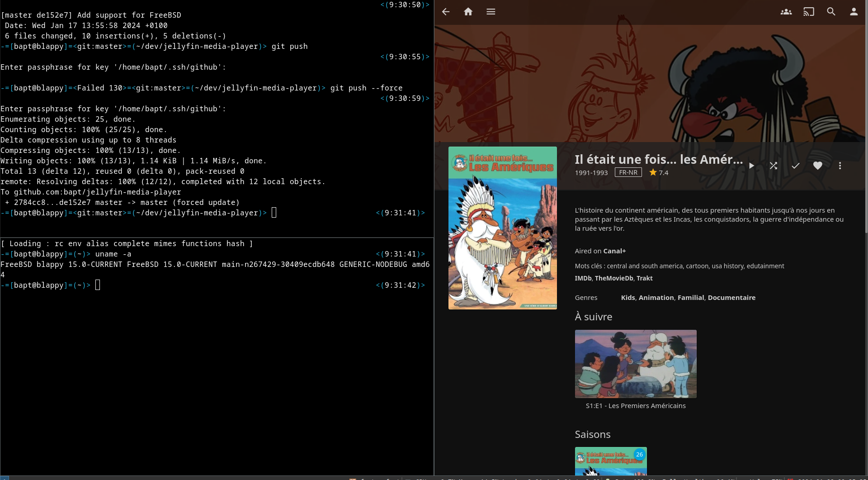
Task: Open SyncPlay group icon
Action: click(x=786, y=12)
